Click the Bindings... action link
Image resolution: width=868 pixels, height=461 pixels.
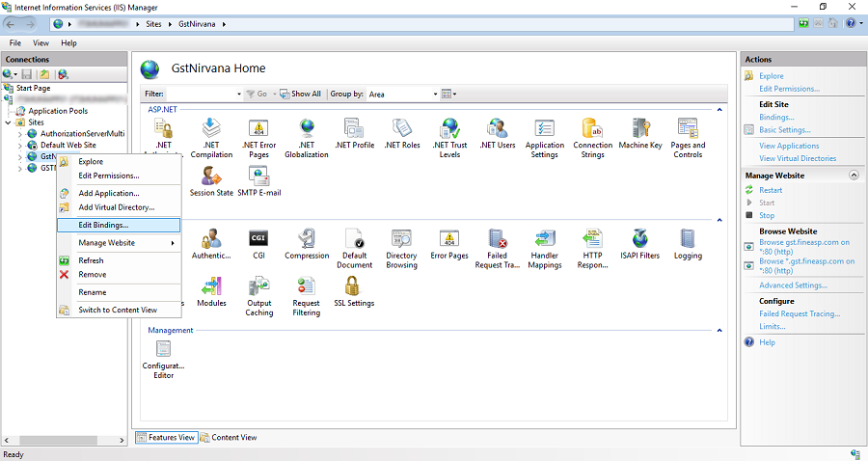[x=776, y=118]
